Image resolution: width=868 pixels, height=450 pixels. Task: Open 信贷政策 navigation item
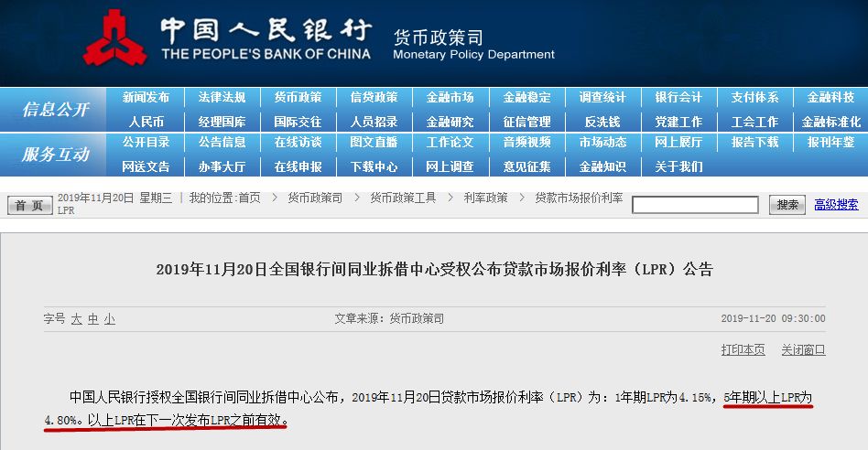pos(374,97)
